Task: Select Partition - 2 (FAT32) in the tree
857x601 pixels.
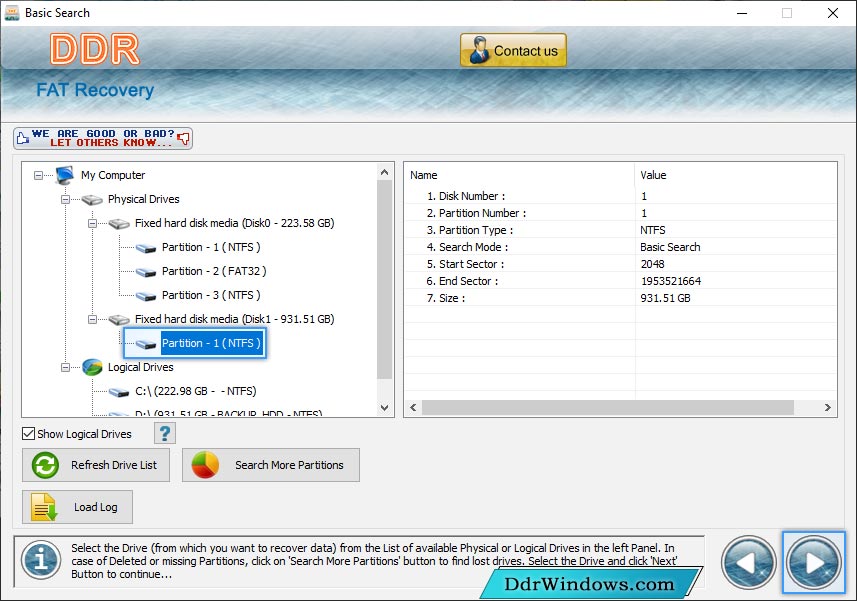Action: click(x=213, y=271)
